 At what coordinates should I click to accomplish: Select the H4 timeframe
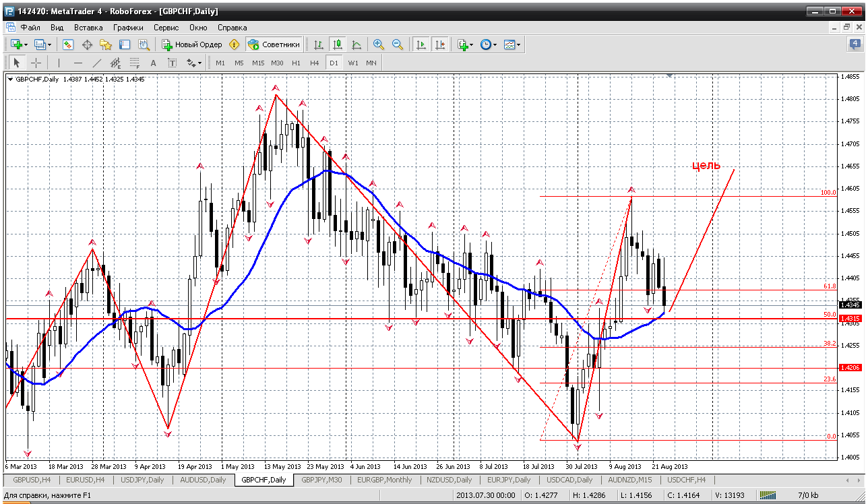tap(315, 63)
